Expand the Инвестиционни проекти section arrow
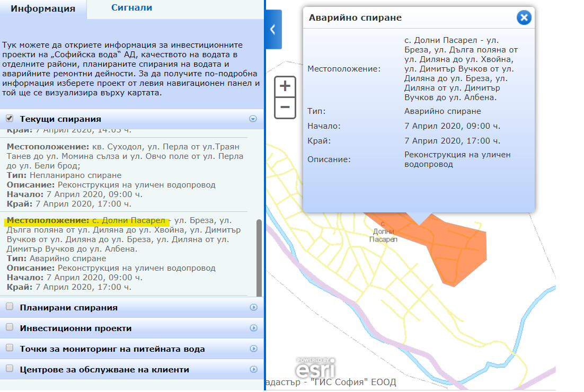The width and height of the screenshot is (584, 392). (x=254, y=328)
